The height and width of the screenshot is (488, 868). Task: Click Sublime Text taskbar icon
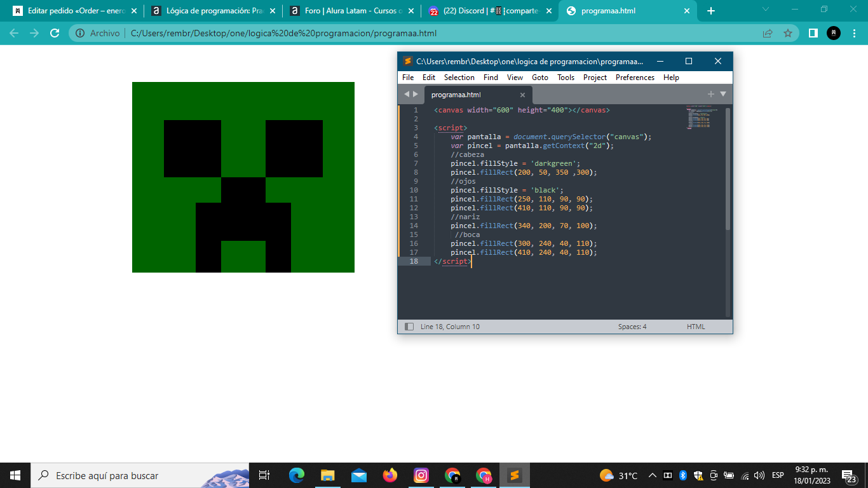click(515, 475)
